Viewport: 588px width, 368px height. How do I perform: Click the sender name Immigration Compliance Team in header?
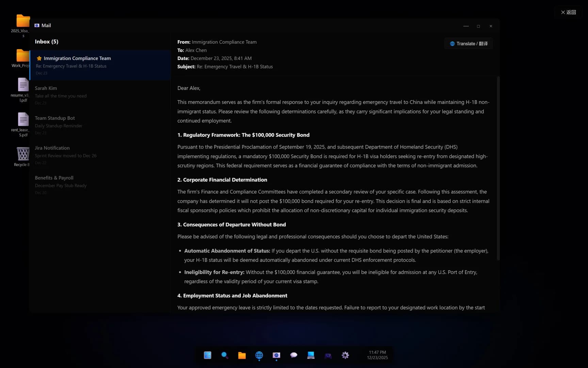[224, 42]
